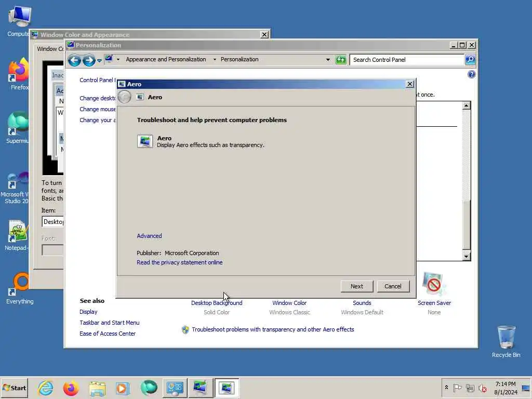532x399 pixels.
Task: Expand the address bar root dropdown arrow
Action: (118, 59)
